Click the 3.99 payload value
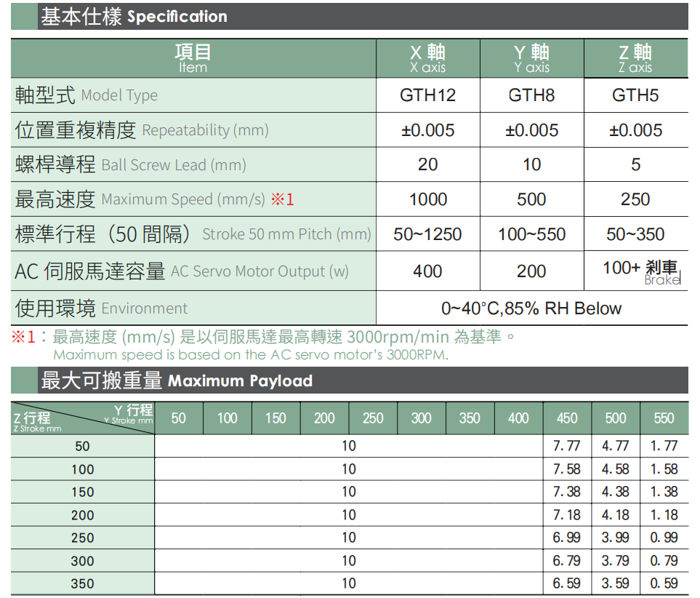700x598 pixels. coord(615,538)
